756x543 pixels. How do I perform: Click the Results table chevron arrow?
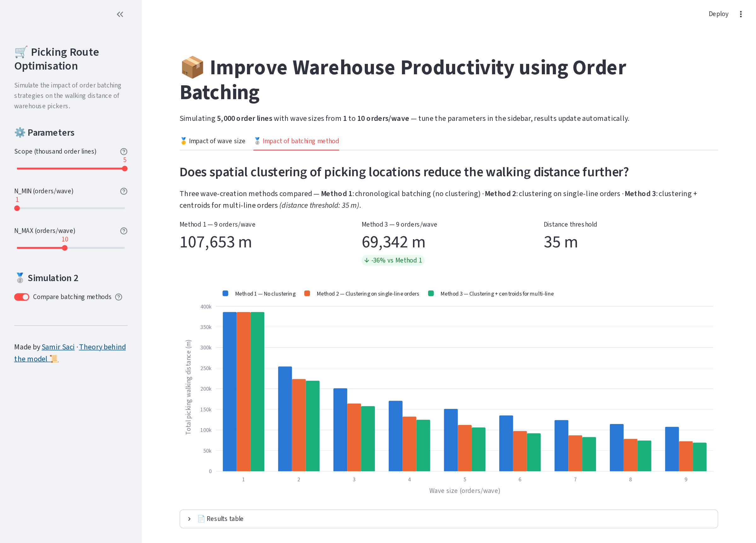tap(189, 519)
